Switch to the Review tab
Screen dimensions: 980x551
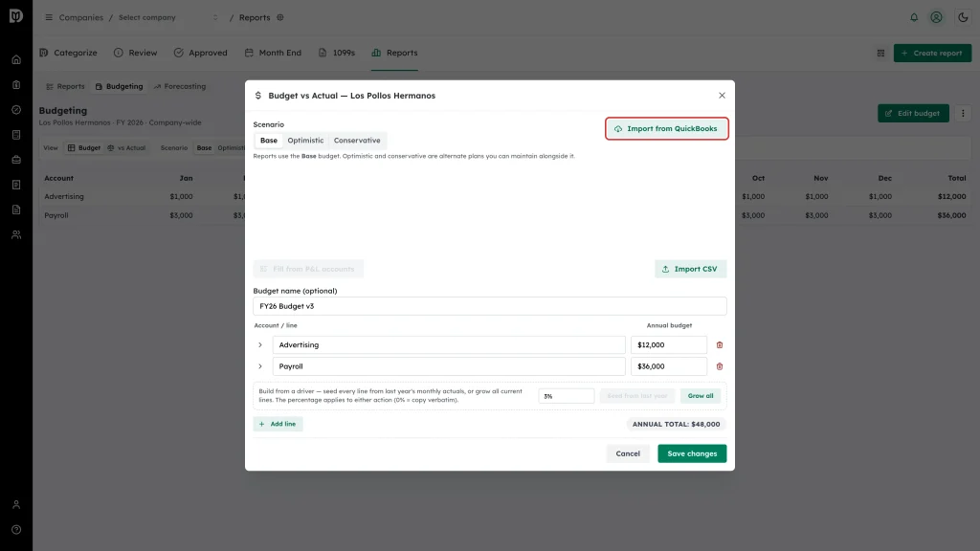(x=136, y=54)
